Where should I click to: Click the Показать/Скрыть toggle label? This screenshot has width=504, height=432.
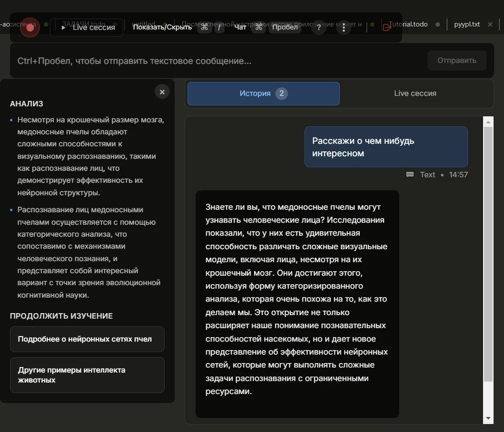point(162,27)
